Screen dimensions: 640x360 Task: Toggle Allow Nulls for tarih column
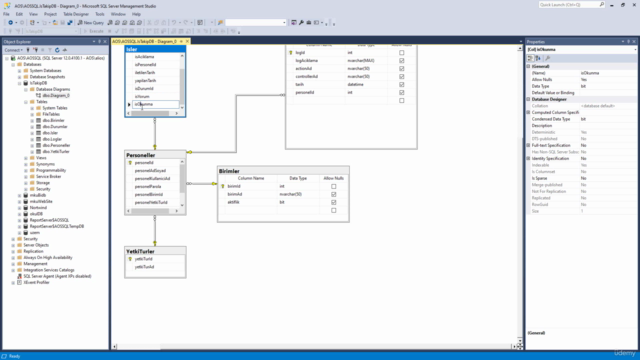[x=402, y=84]
